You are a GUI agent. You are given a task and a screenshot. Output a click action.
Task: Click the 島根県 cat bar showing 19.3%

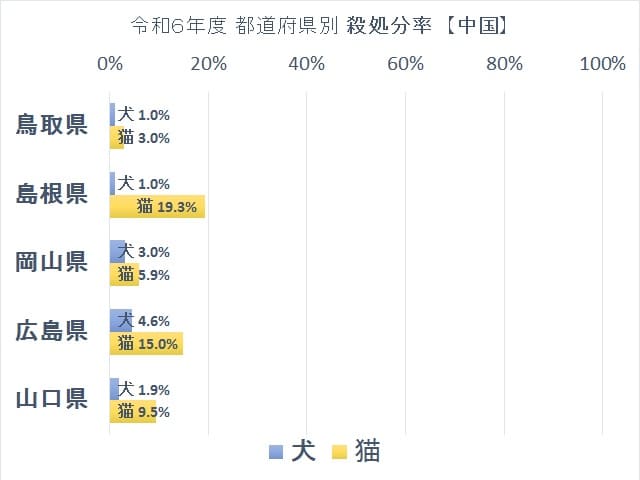(x=157, y=207)
